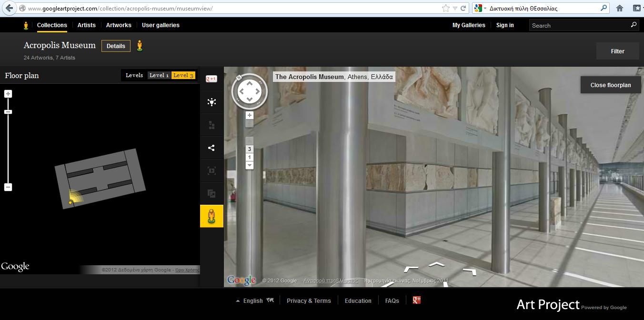Screen dimensions: 644x320
Task: Open the FAQs link in the footer
Action: (x=392, y=300)
